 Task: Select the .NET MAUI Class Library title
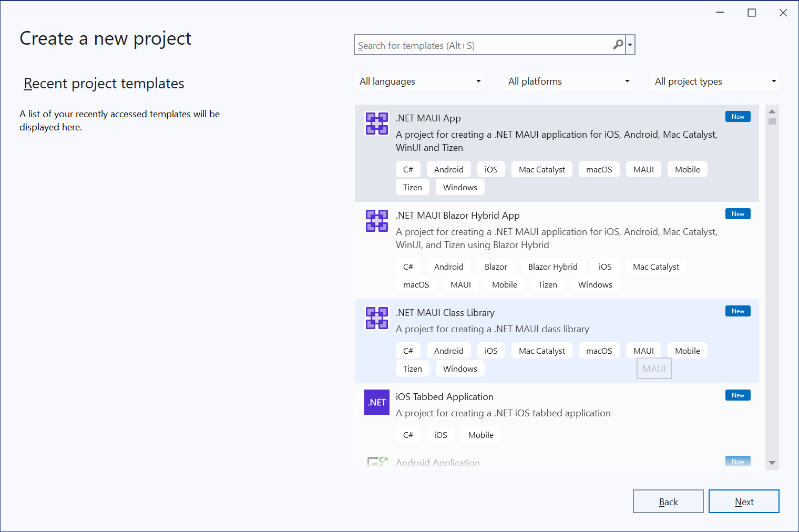[445, 313]
